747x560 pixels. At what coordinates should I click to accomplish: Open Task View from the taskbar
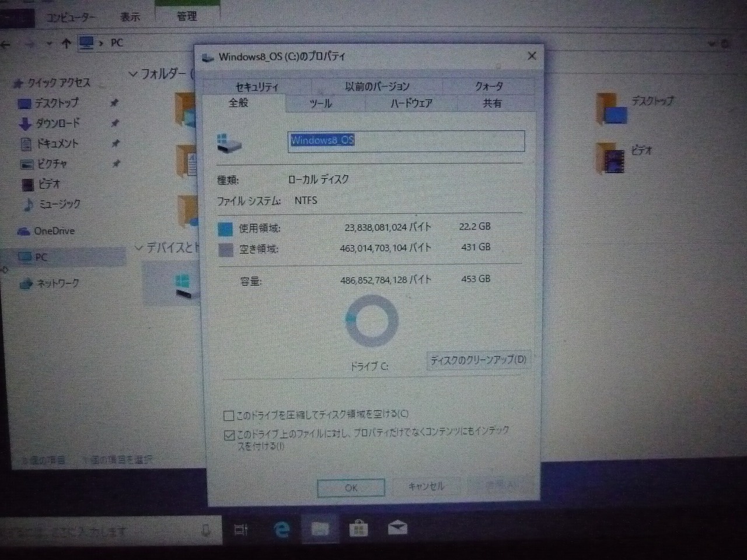point(241,530)
